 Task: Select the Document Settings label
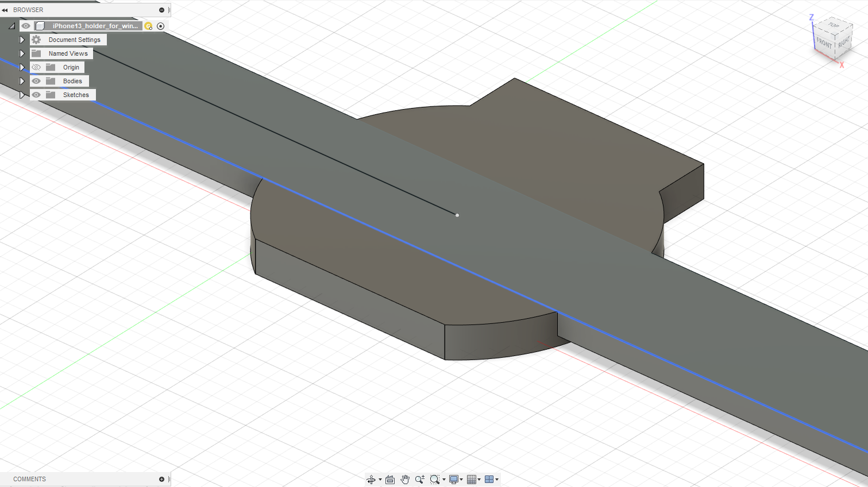tap(75, 40)
